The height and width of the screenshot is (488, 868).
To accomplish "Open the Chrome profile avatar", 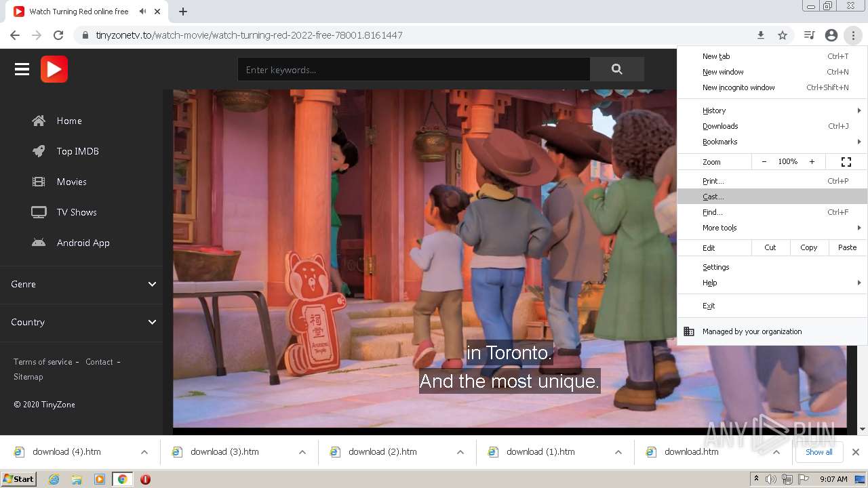I will pos(831,35).
